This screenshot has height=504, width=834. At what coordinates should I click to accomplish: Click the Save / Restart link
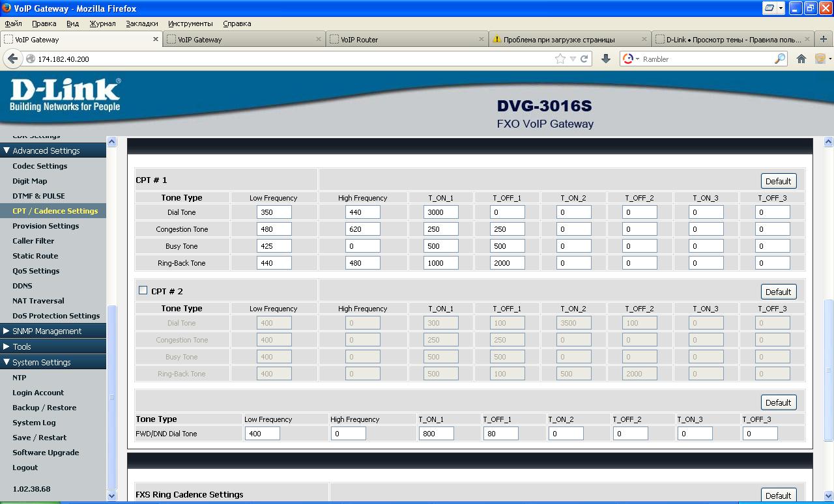pyautogui.click(x=39, y=438)
